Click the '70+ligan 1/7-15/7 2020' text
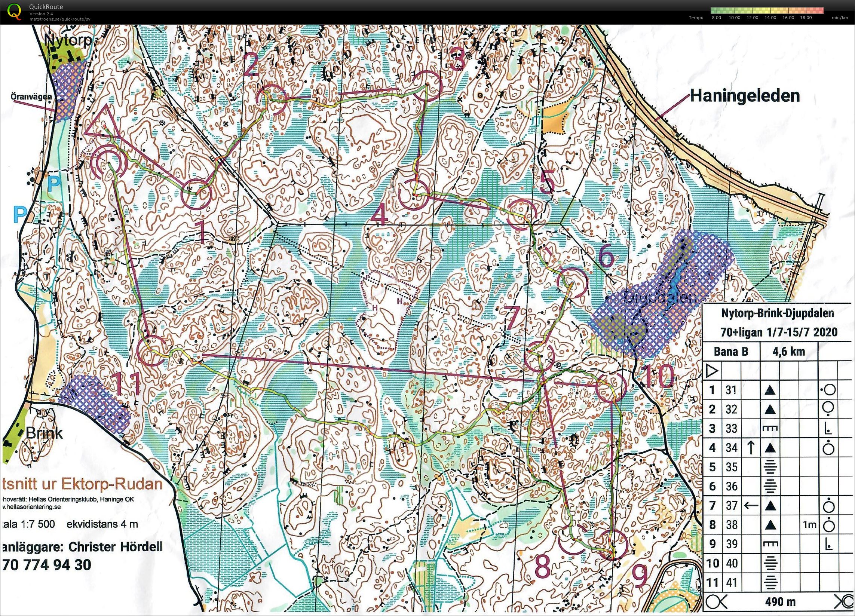The height and width of the screenshot is (616, 855). coord(779,332)
